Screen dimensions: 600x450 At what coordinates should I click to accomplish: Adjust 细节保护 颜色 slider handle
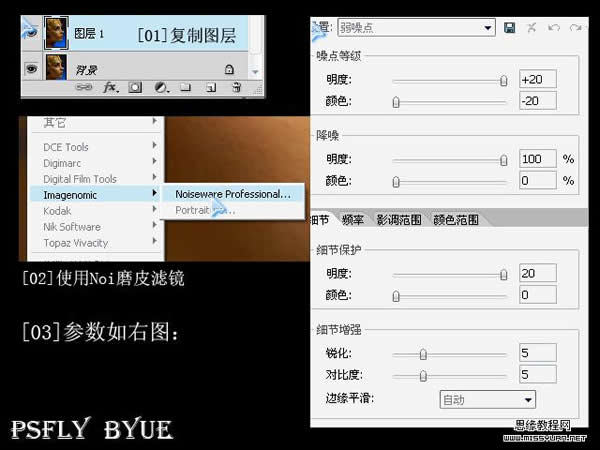tap(396, 296)
